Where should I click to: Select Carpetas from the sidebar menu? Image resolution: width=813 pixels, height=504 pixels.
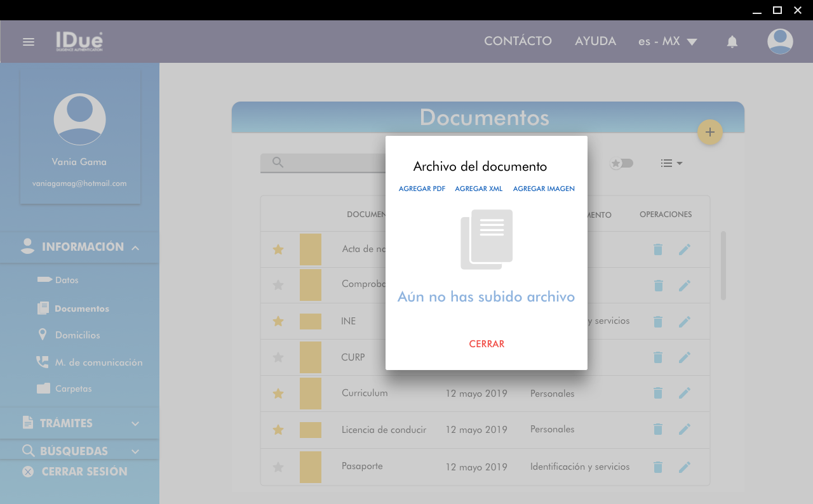point(73,388)
